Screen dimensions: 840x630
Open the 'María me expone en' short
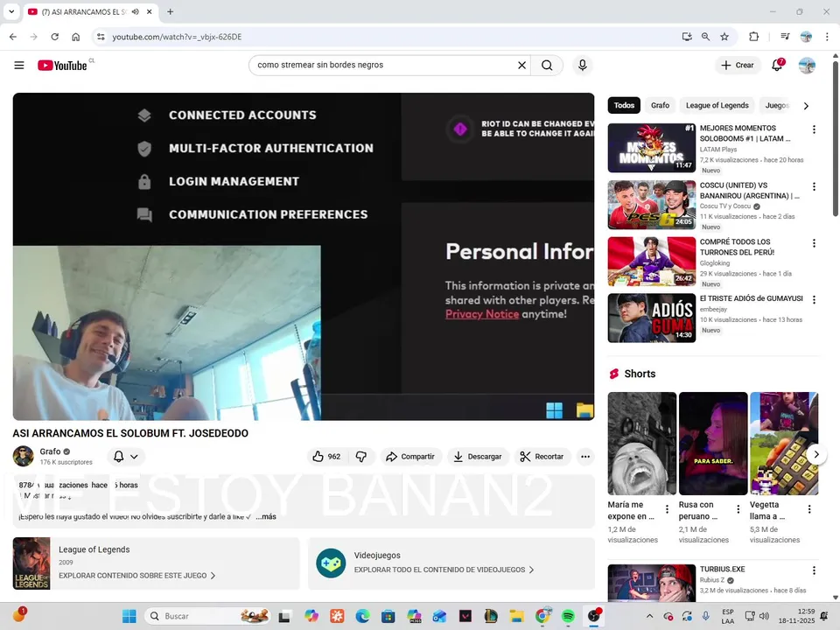pyautogui.click(x=641, y=444)
